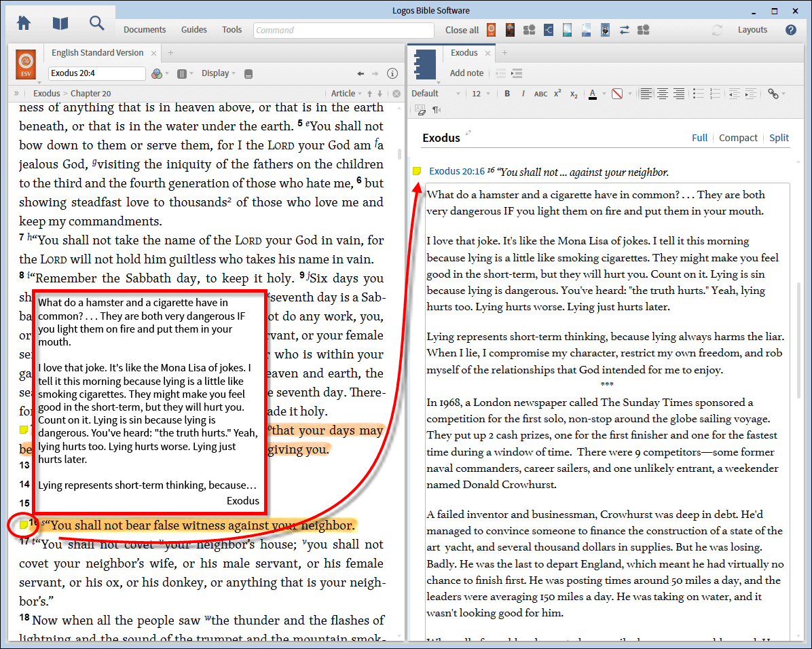Open the Library book icon
Image resolution: width=812 pixels, height=649 pixels.
(60, 23)
